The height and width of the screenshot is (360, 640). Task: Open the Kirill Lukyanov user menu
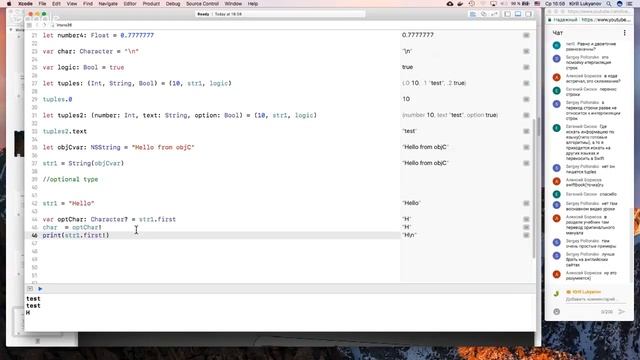(x=585, y=4)
